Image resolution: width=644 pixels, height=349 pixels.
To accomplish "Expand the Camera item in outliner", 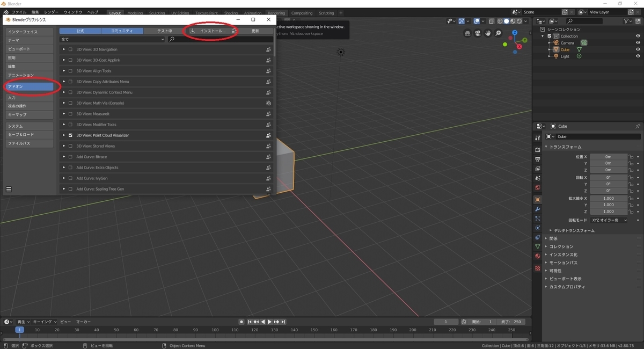I will (550, 43).
